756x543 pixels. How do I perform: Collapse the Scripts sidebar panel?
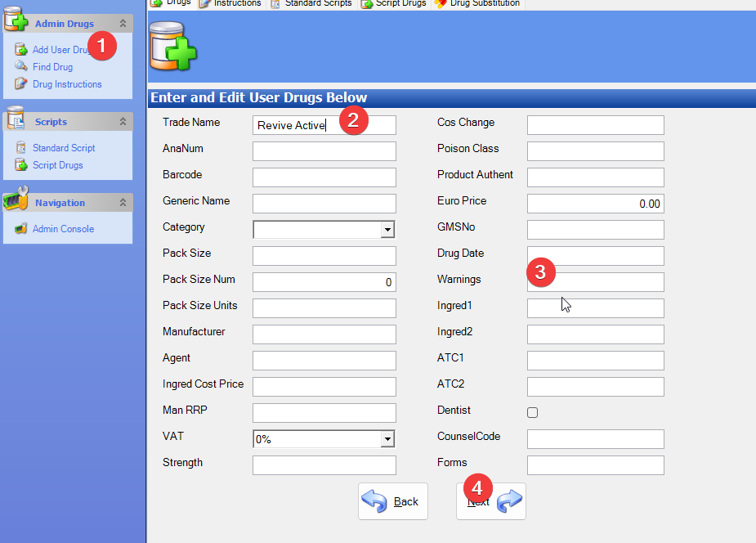[123, 121]
